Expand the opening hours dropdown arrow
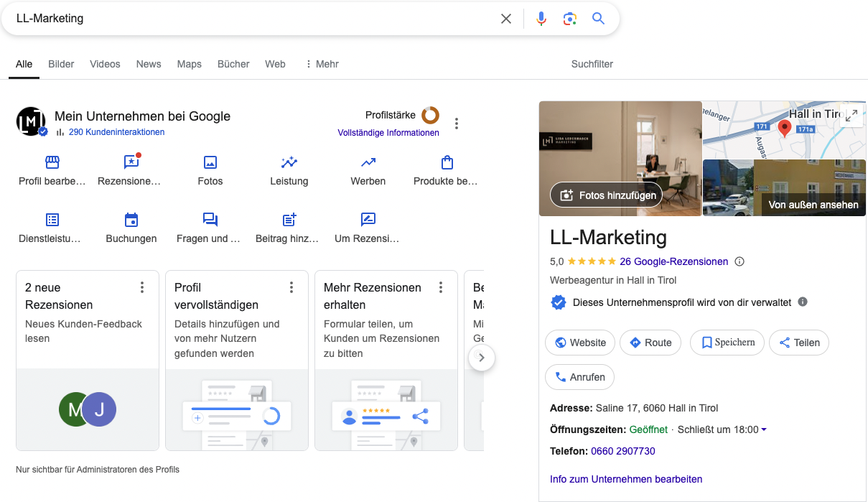The height and width of the screenshot is (502, 868). pyautogui.click(x=763, y=430)
